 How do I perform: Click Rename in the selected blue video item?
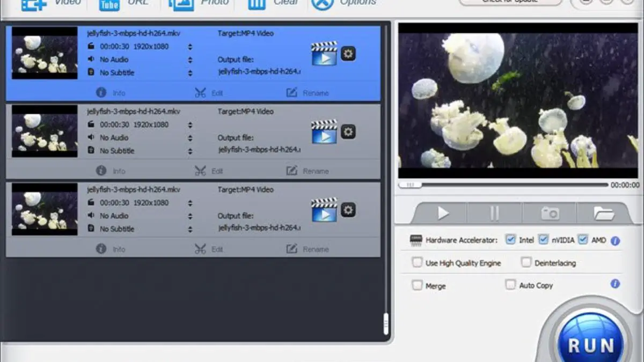click(x=308, y=93)
